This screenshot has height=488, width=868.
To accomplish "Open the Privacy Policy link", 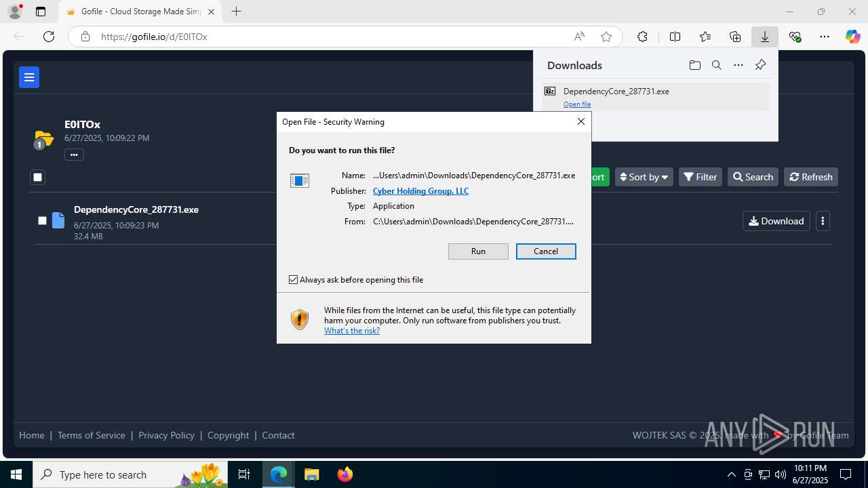I will pos(166,435).
